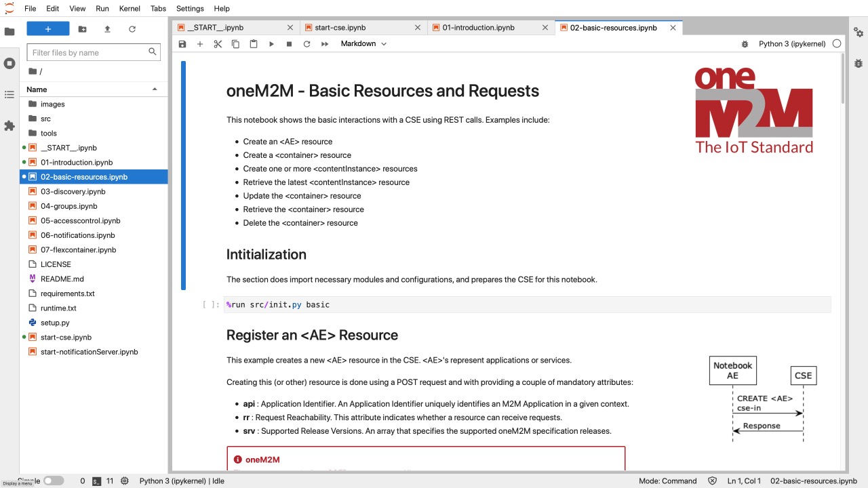The height and width of the screenshot is (488, 868).
Task: Open the Property Inspector gears icon
Action: 859,32
